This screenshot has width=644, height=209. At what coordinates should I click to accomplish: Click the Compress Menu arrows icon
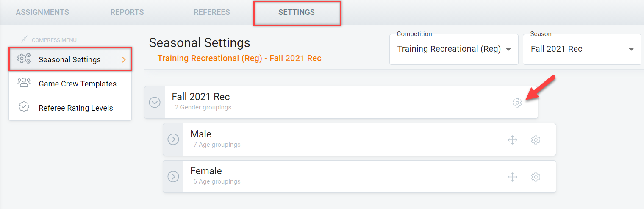(x=24, y=40)
